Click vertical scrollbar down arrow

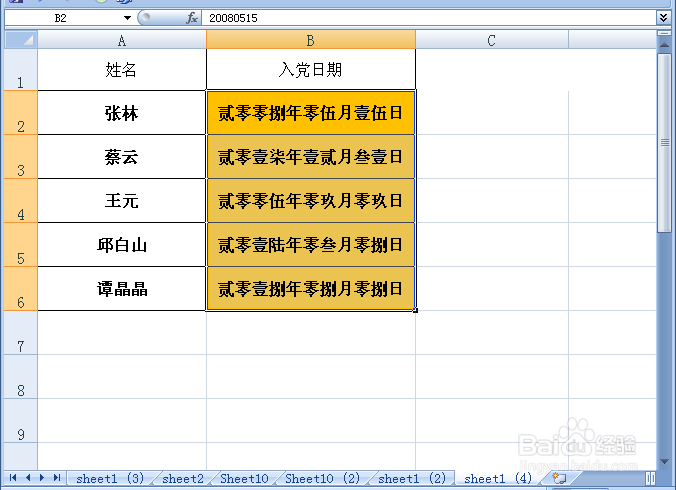pyautogui.click(x=664, y=461)
